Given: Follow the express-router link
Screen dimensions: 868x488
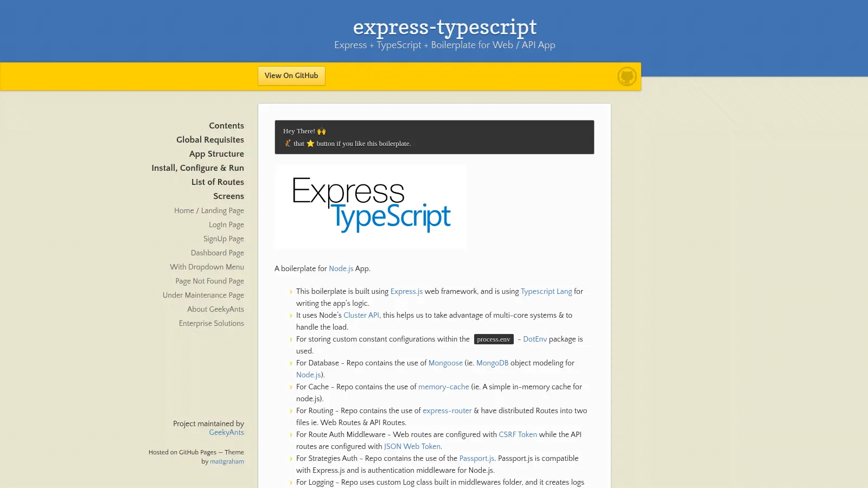Looking at the screenshot, I should point(447,411).
